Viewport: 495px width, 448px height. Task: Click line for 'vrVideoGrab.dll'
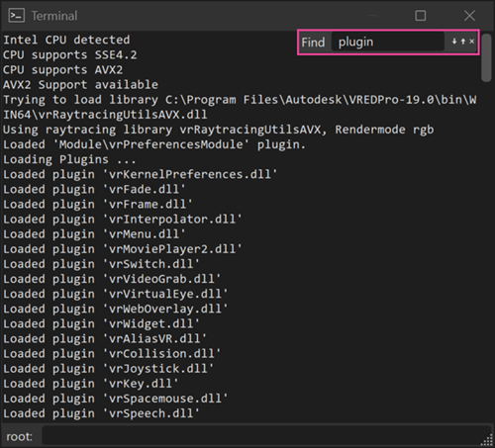(x=112, y=279)
